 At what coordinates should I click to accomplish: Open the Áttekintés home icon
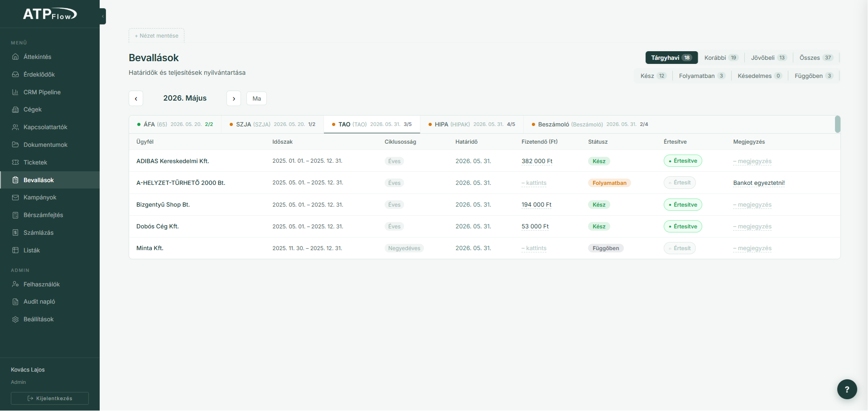tap(15, 57)
